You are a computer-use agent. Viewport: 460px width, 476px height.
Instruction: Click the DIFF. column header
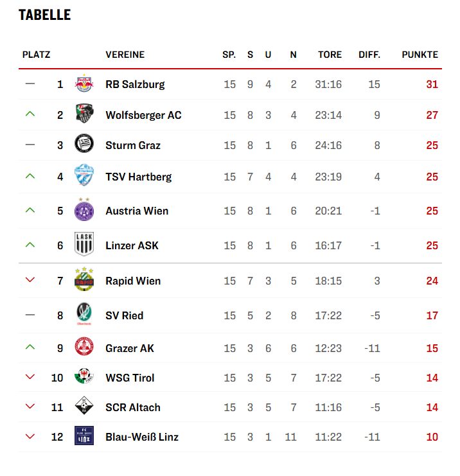[x=369, y=55]
